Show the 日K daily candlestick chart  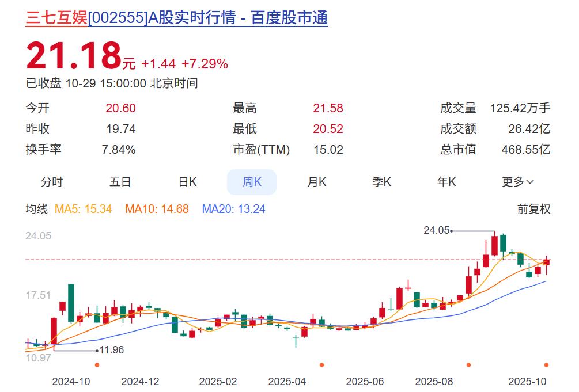click(x=187, y=182)
